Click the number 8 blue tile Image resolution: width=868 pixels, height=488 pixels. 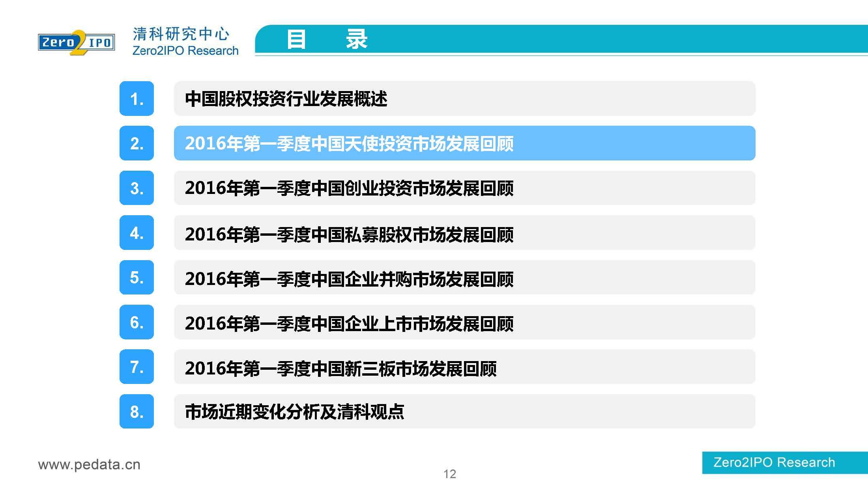[x=137, y=411]
